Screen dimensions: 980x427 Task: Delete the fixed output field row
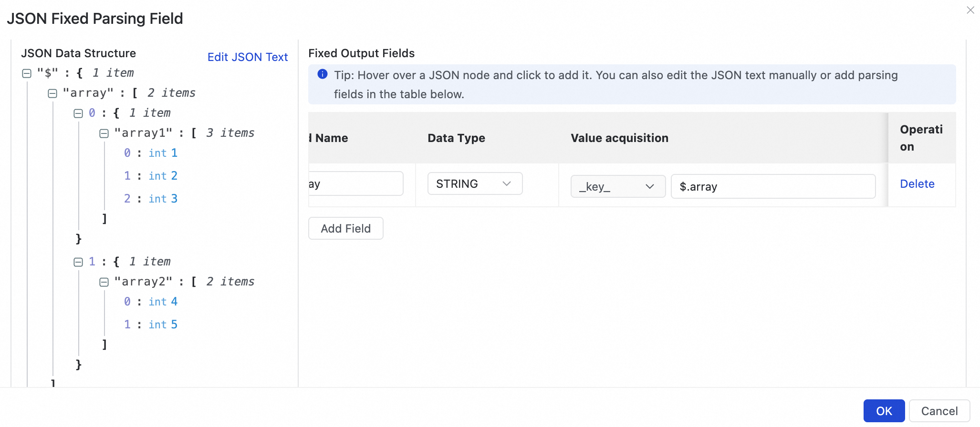click(x=917, y=184)
